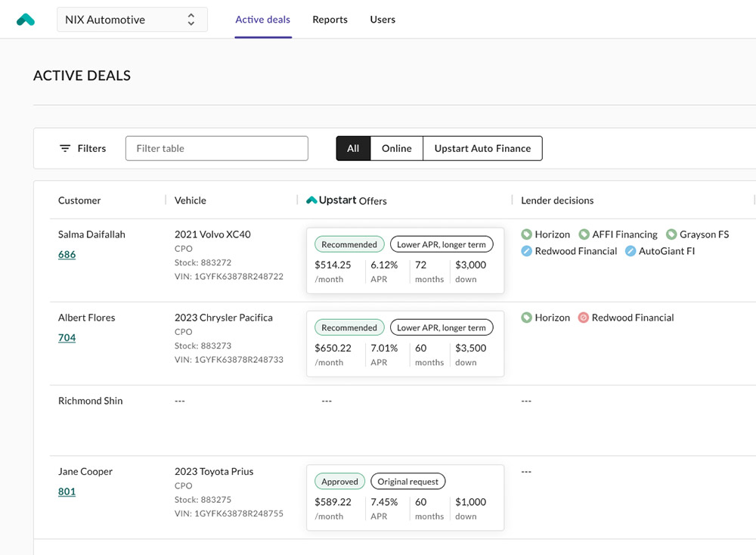Click customer name Salma Daifallah
The image size is (756, 555).
(x=91, y=234)
